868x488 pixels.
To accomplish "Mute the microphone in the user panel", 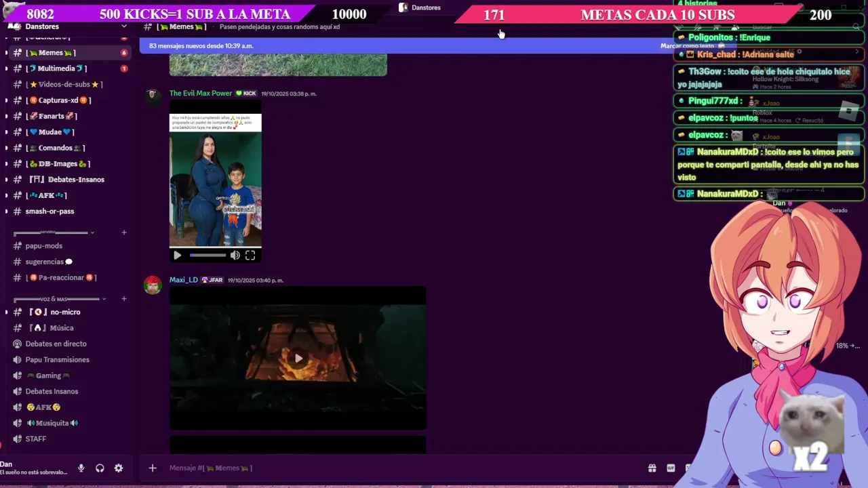I will pos(81,468).
